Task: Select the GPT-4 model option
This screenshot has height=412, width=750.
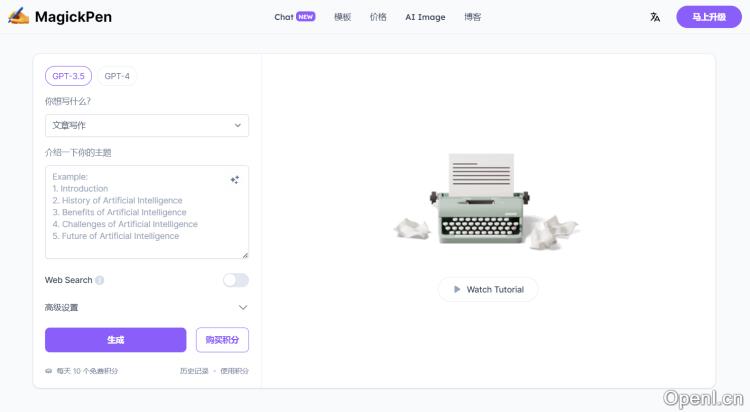Action: point(117,76)
